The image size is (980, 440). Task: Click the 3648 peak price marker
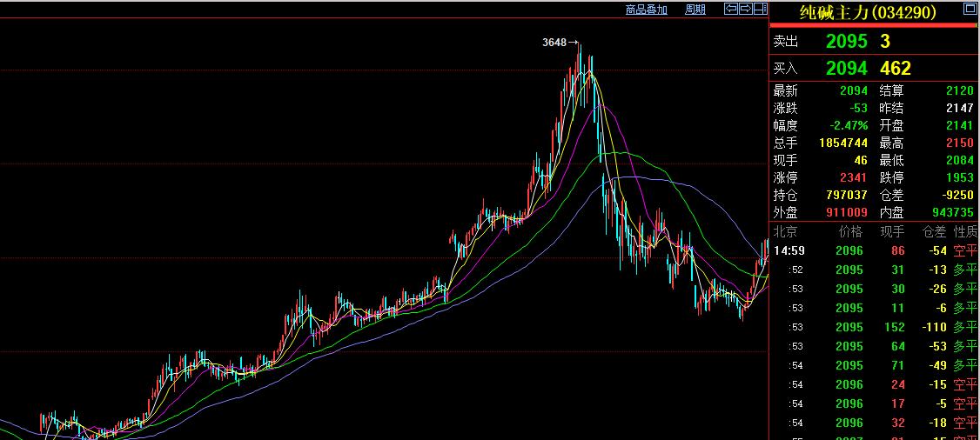554,42
